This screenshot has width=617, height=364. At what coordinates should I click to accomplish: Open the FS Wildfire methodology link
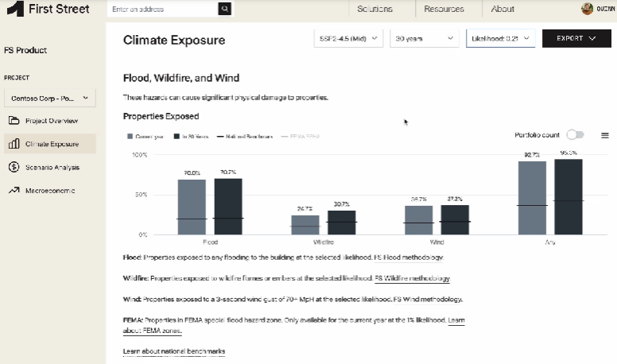pyautogui.click(x=412, y=279)
